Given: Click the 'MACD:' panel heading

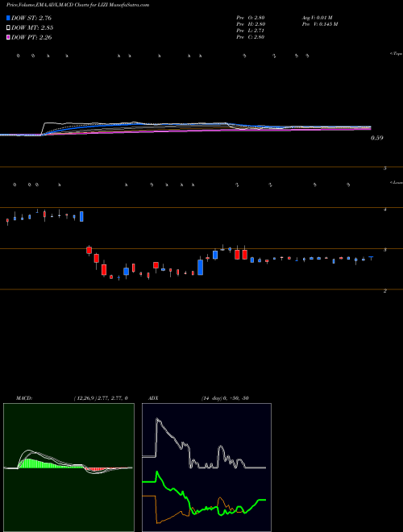Looking at the screenshot, I should coord(24,398).
